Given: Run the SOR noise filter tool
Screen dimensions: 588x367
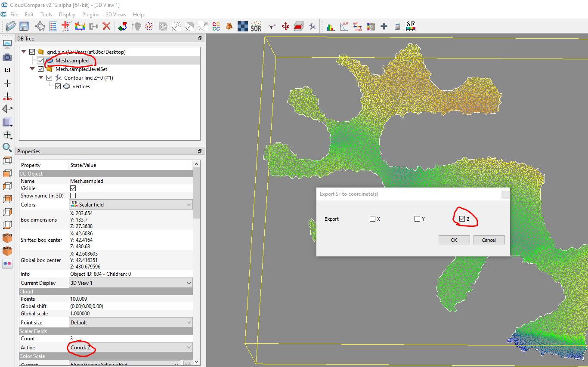Looking at the screenshot, I should [x=256, y=27].
